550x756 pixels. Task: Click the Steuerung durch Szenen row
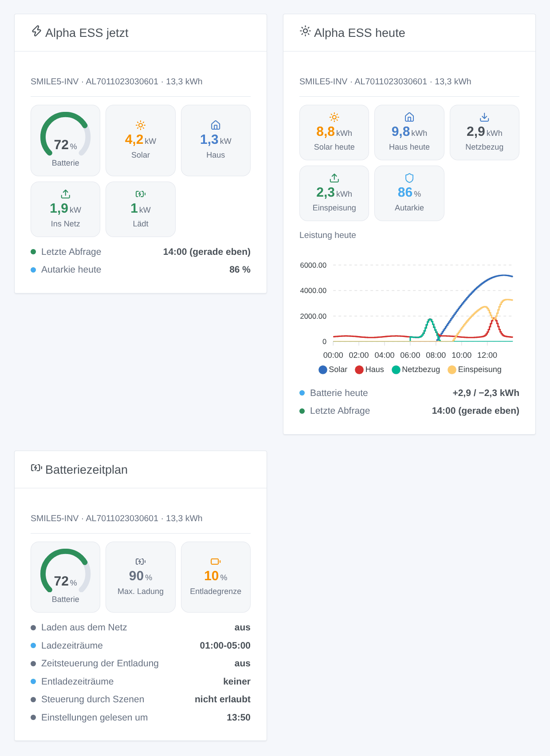click(x=141, y=699)
